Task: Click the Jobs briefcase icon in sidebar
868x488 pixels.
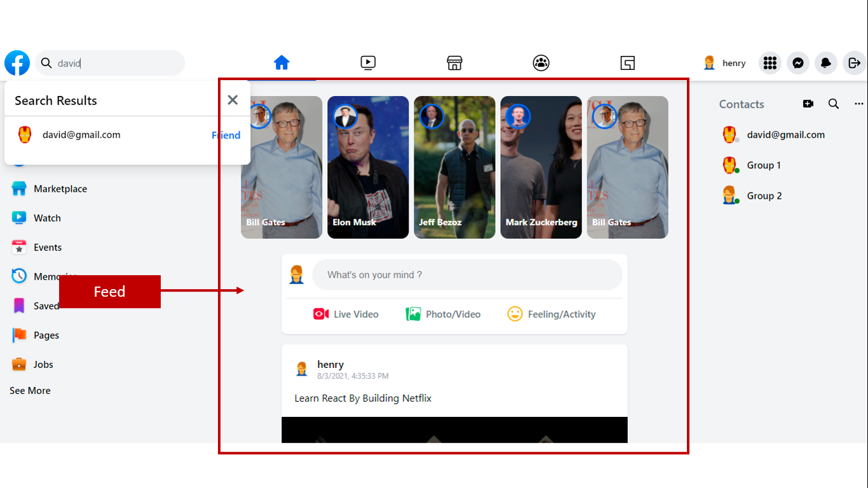Action: click(19, 364)
